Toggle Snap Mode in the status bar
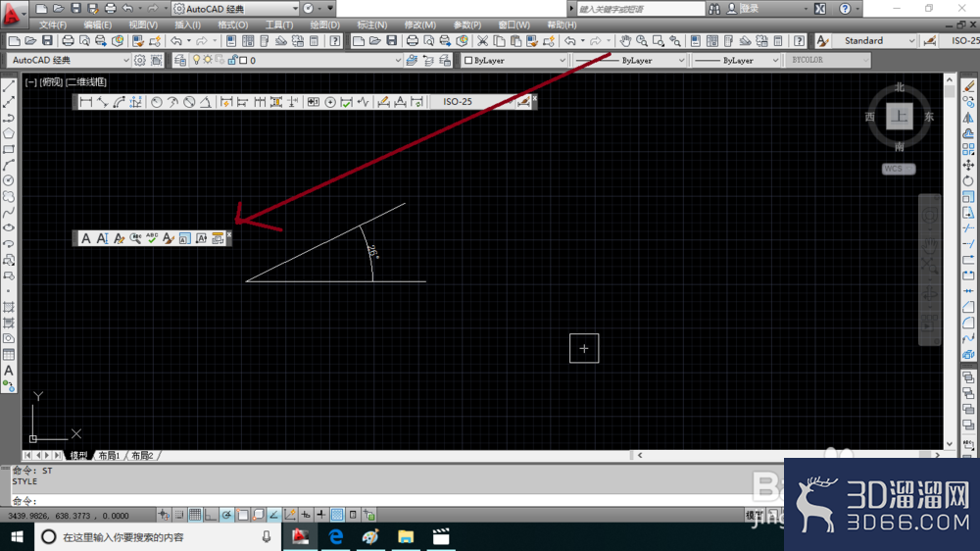This screenshot has height=551, width=980. point(179,516)
